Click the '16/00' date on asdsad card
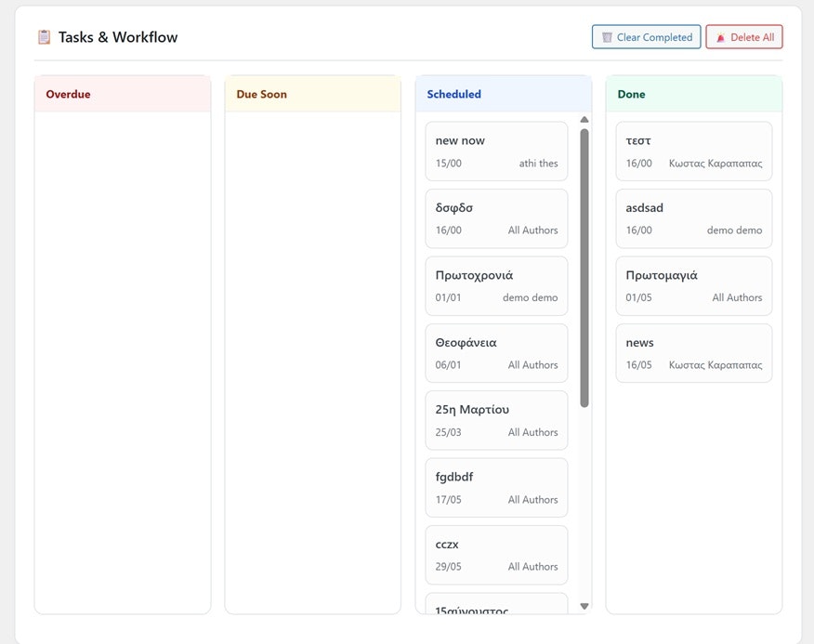This screenshot has width=814, height=644. 638,230
